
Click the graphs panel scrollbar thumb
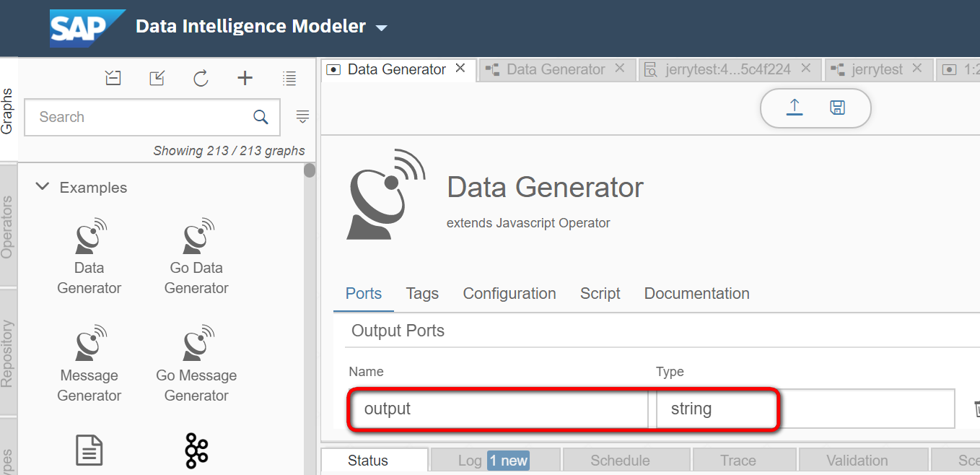(x=310, y=171)
